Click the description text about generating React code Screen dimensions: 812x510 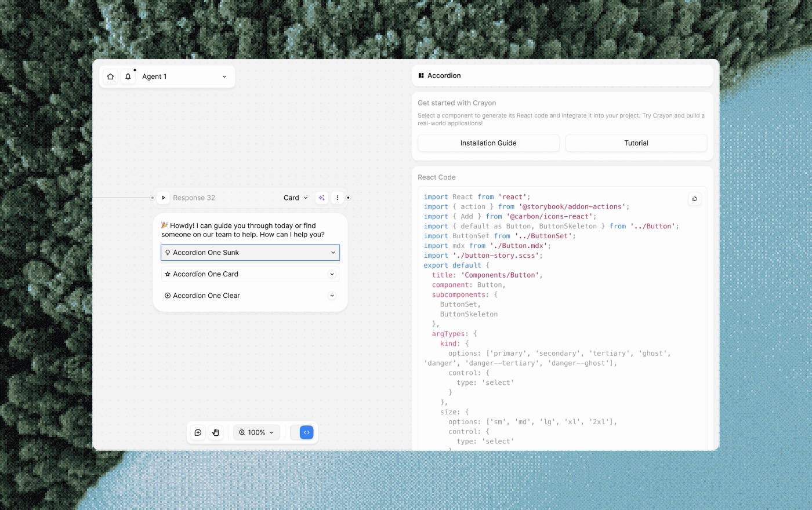pyautogui.click(x=561, y=119)
